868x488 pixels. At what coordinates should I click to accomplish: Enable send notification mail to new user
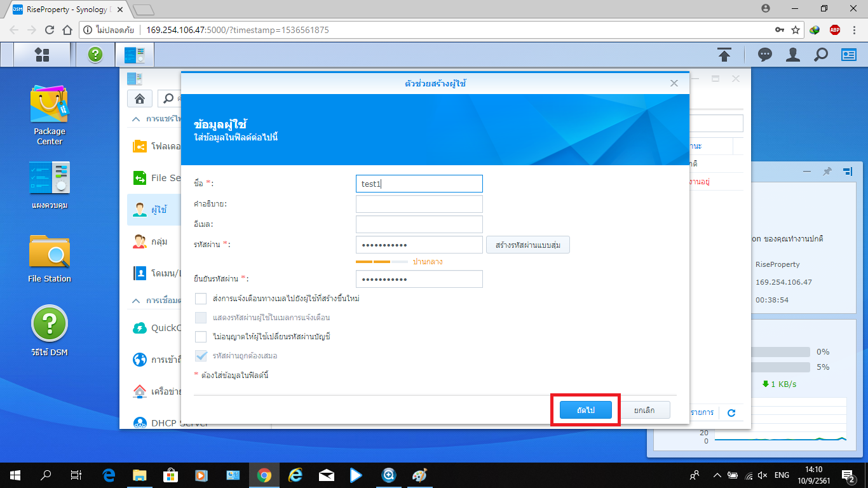tap(201, 299)
